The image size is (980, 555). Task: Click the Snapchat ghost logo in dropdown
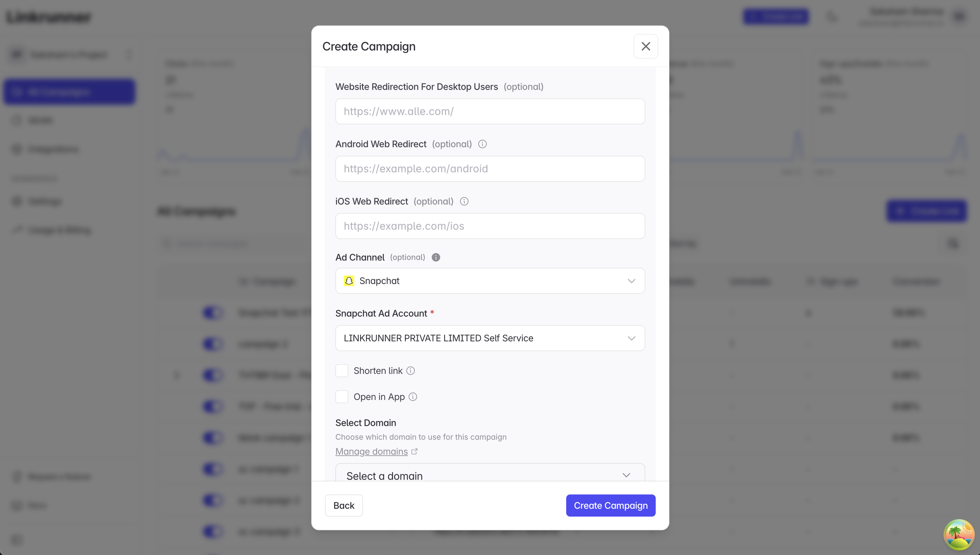[x=349, y=281]
